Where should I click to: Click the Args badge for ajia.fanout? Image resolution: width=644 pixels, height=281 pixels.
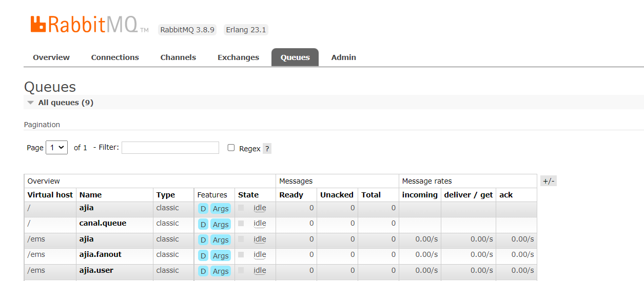point(221,255)
